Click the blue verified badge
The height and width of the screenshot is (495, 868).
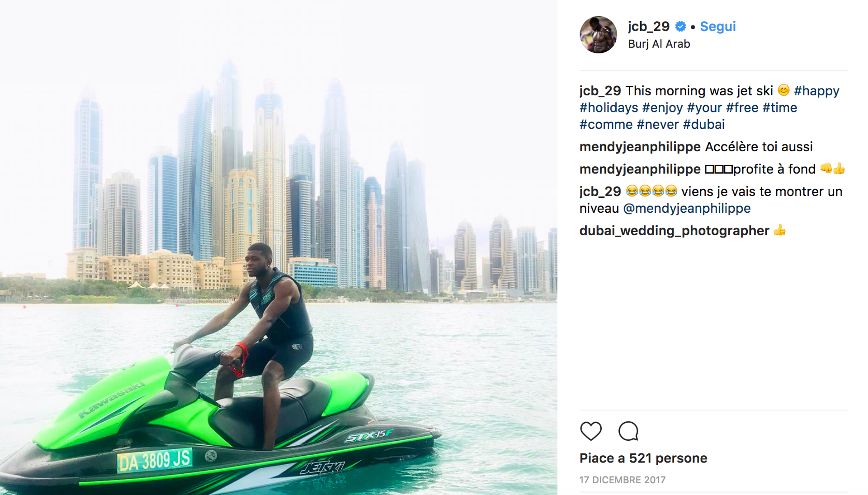[680, 27]
